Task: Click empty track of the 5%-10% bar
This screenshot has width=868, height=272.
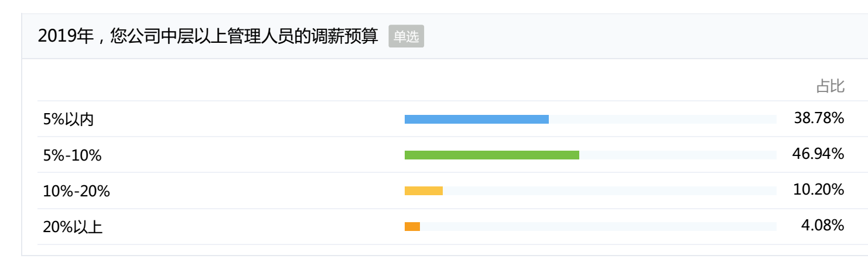Action: [678, 155]
